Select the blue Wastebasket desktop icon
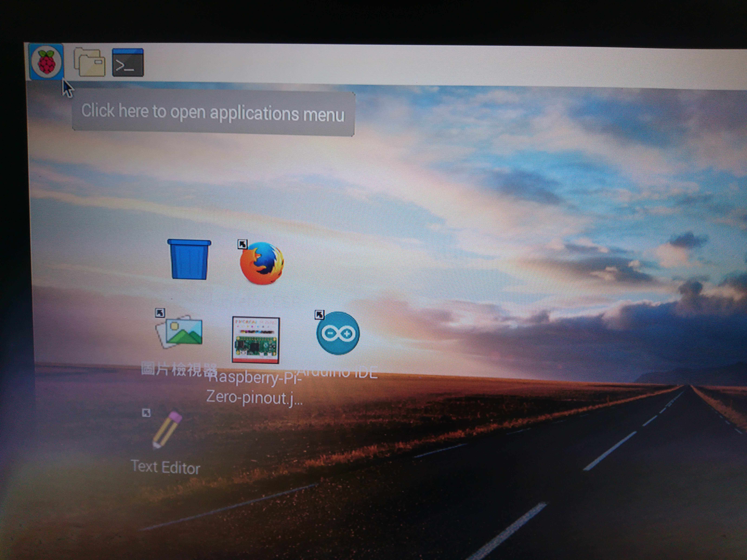This screenshot has height=560, width=747. click(189, 259)
